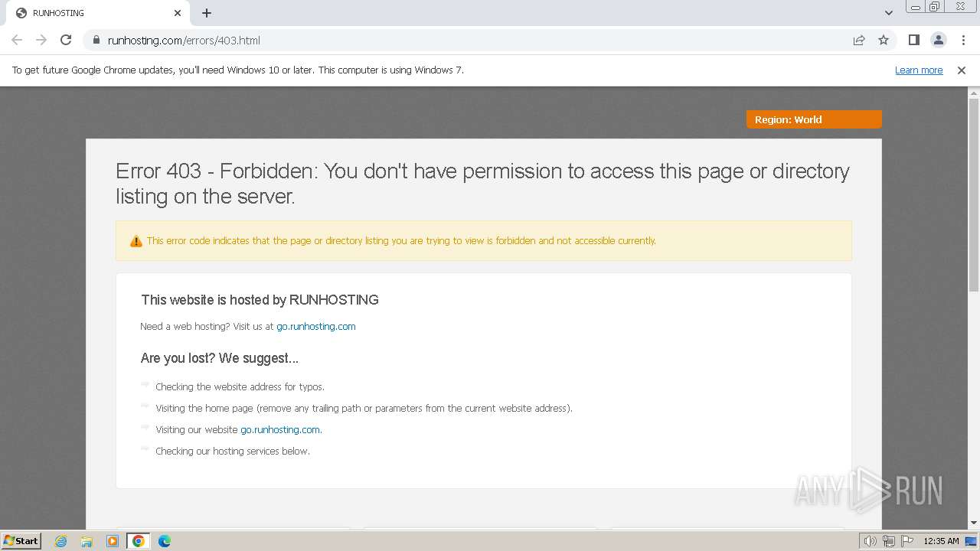Click 'Checking our hosting services below.'
This screenshot has height=551, width=980.
coord(233,451)
